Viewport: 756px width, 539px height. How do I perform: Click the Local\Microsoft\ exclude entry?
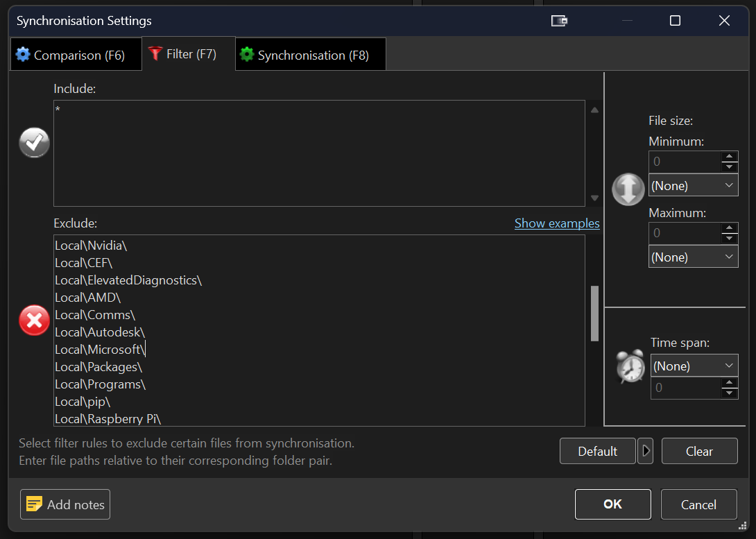click(x=100, y=350)
